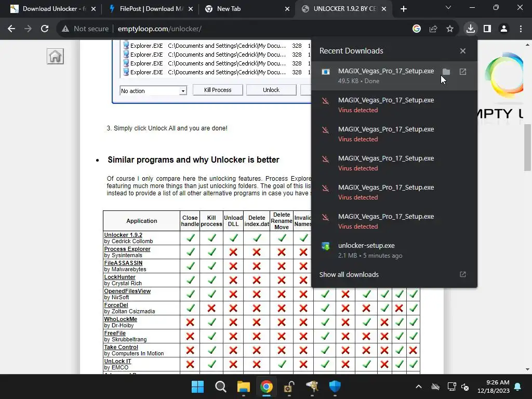The image size is (532, 399).
Task: Open the Google icon in address bar
Action: pyautogui.click(x=417, y=29)
